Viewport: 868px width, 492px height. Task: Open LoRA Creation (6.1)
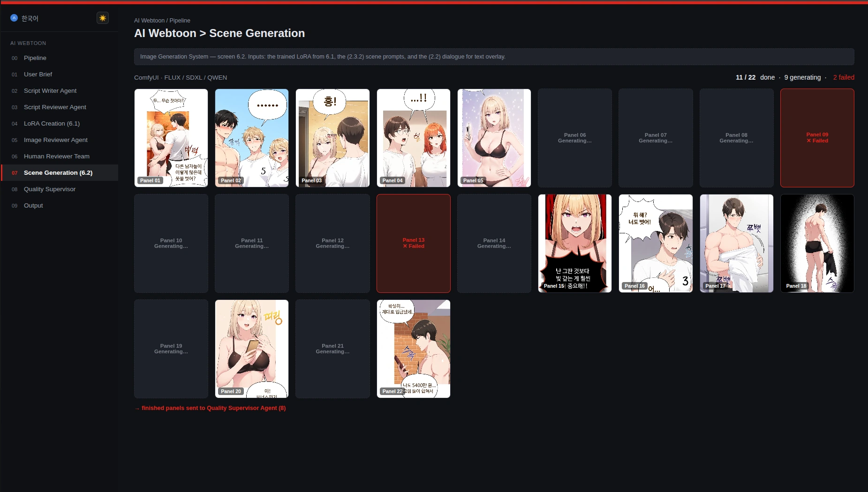pos(60,124)
